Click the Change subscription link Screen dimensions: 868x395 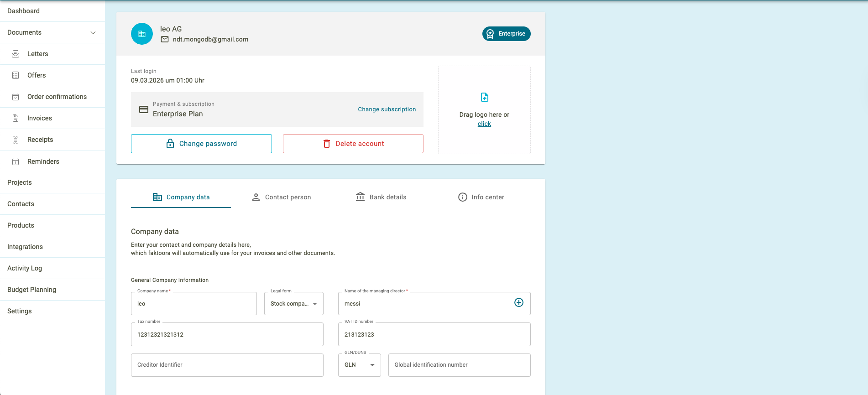click(387, 109)
